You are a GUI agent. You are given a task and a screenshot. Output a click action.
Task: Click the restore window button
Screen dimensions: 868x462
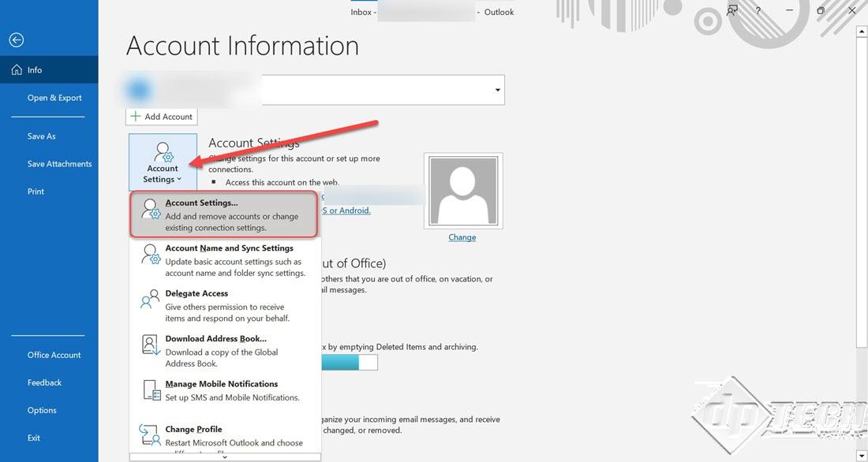click(x=821, y=10)
